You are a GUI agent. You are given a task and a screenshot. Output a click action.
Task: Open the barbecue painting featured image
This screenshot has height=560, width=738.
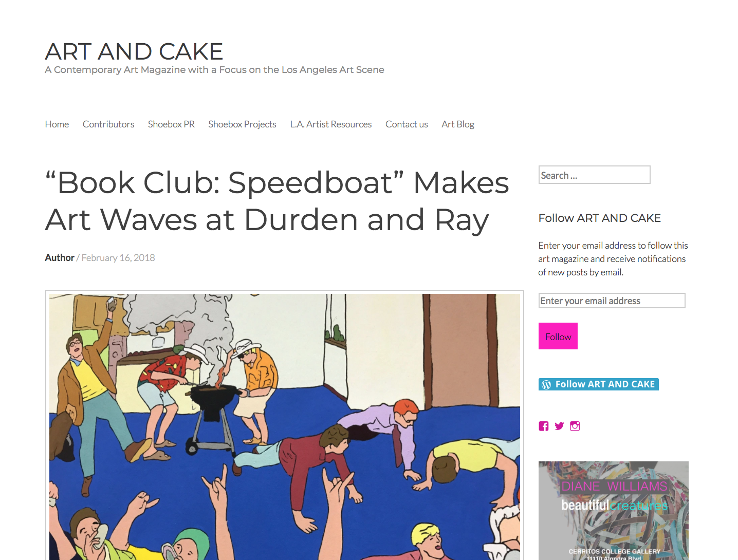point(285,425)
